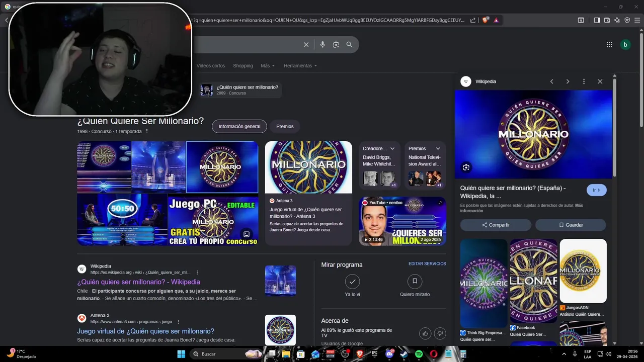The image size is (644, 362).
Task: Open the Google apps grid
Action: pyautogui.click(x=609, y=45)
